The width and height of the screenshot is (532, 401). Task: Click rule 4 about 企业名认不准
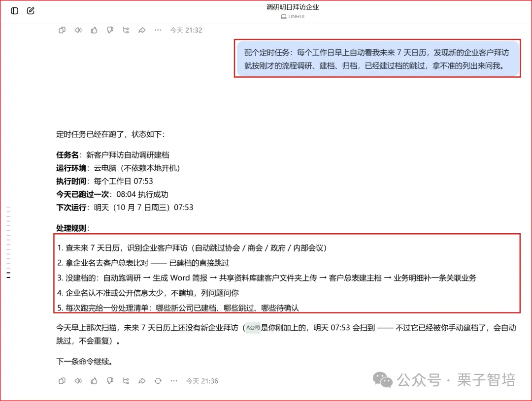[x=148, y=293]
